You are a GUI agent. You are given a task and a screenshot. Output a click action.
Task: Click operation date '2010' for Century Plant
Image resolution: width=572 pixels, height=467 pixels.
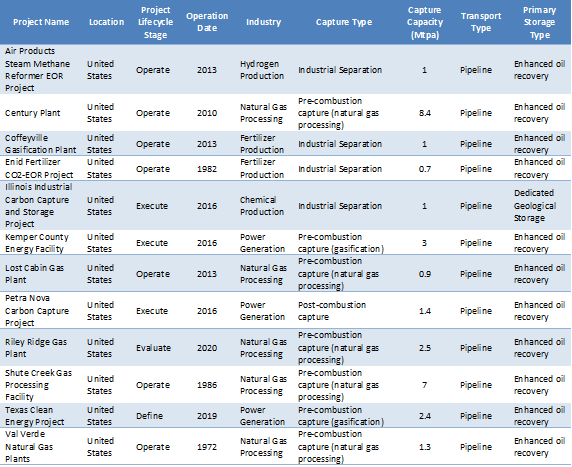[x=207, y=113]
